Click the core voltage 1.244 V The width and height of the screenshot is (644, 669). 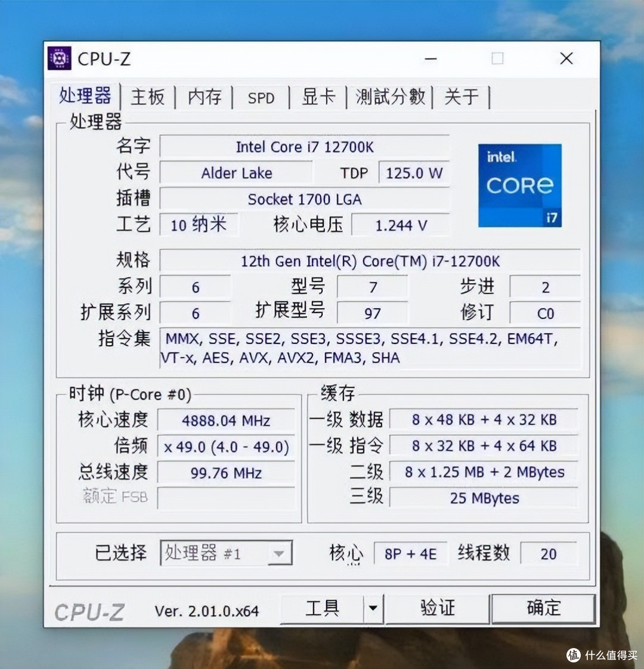(401, 225)
